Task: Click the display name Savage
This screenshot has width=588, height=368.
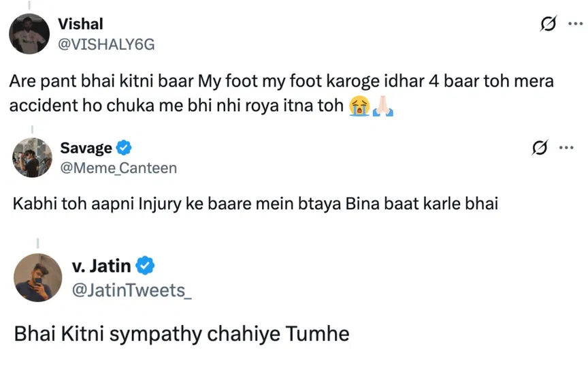Action: click(x=86, y=148)
